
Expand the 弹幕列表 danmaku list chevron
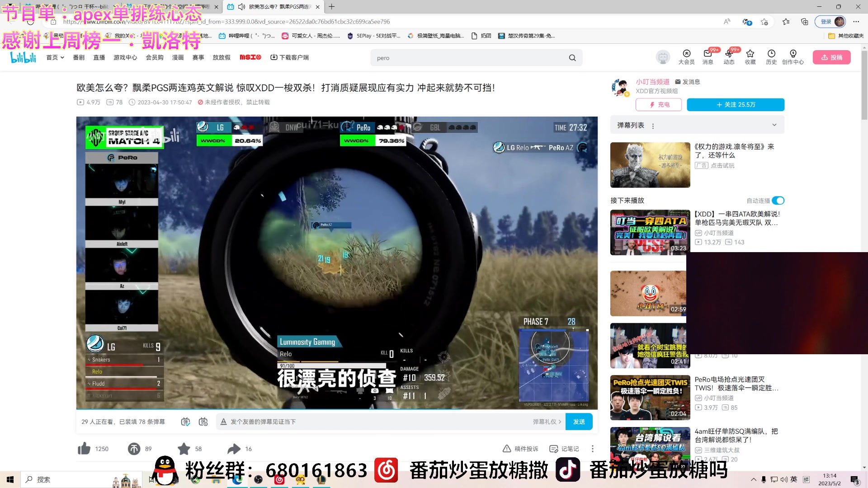tap(774, 125)
